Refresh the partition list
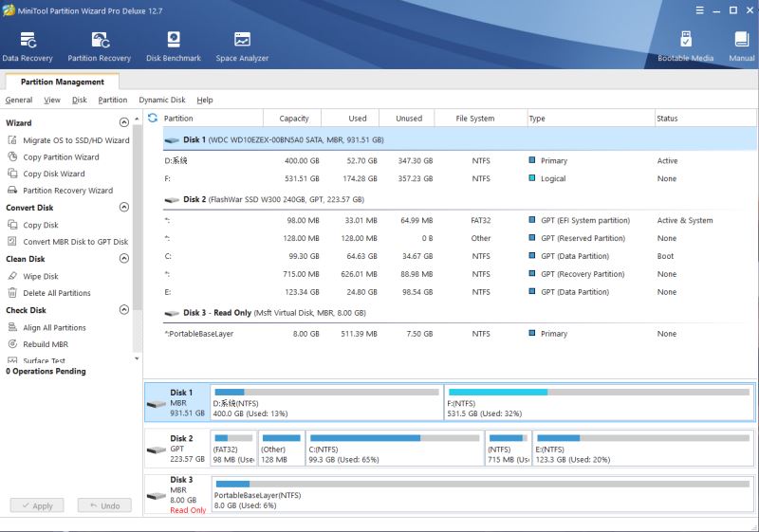The image size is (759, 532). point(153,118)
